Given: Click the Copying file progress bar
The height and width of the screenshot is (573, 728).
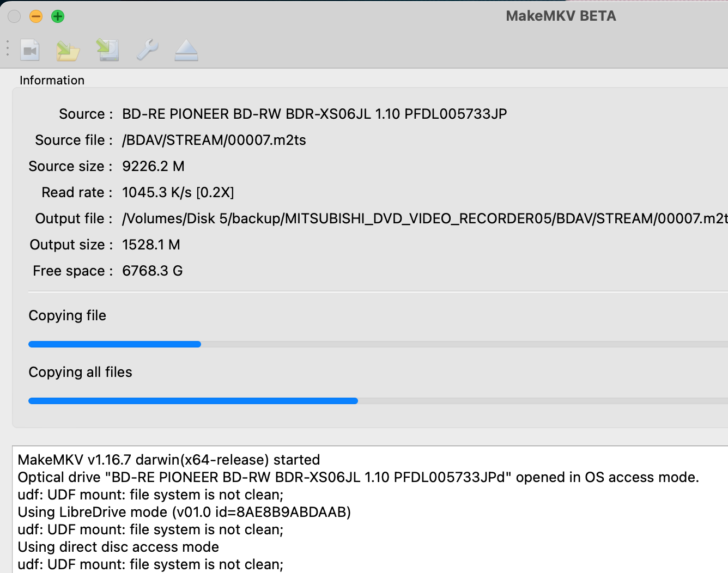Looking at the screenshot, I should (x=378, y=344).
